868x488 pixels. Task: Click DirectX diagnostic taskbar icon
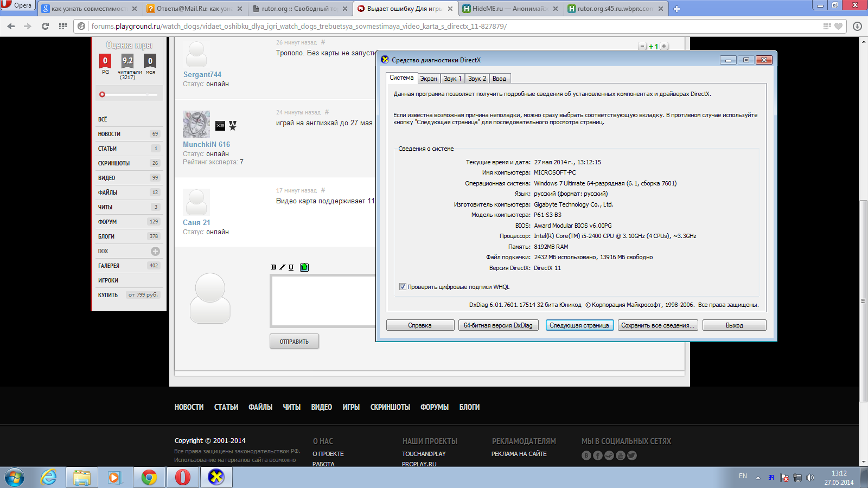(216, 477)
